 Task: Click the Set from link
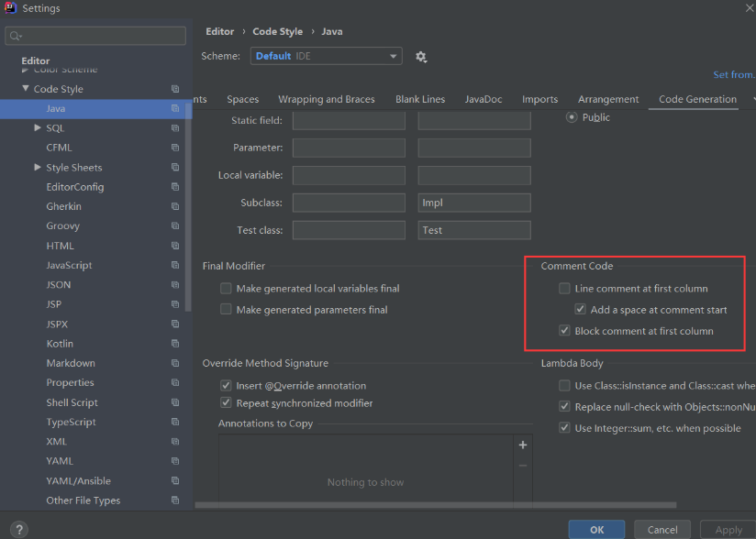(x=734, y=74)
